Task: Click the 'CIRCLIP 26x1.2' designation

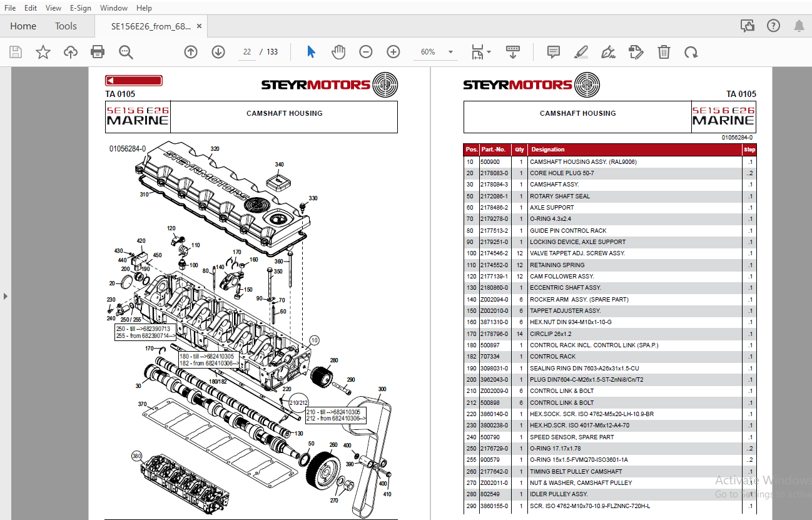Action: 551,334
